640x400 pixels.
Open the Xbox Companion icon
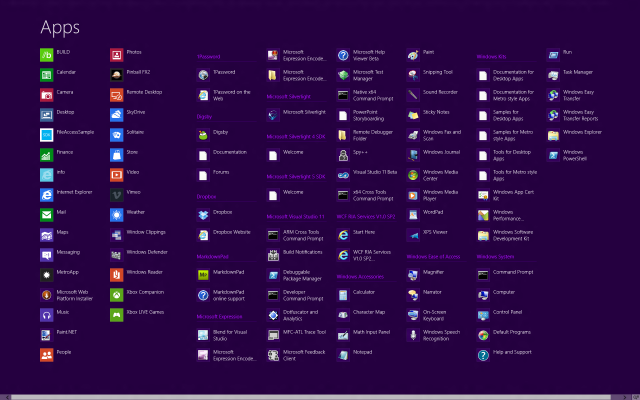click(x=117, y=295)
